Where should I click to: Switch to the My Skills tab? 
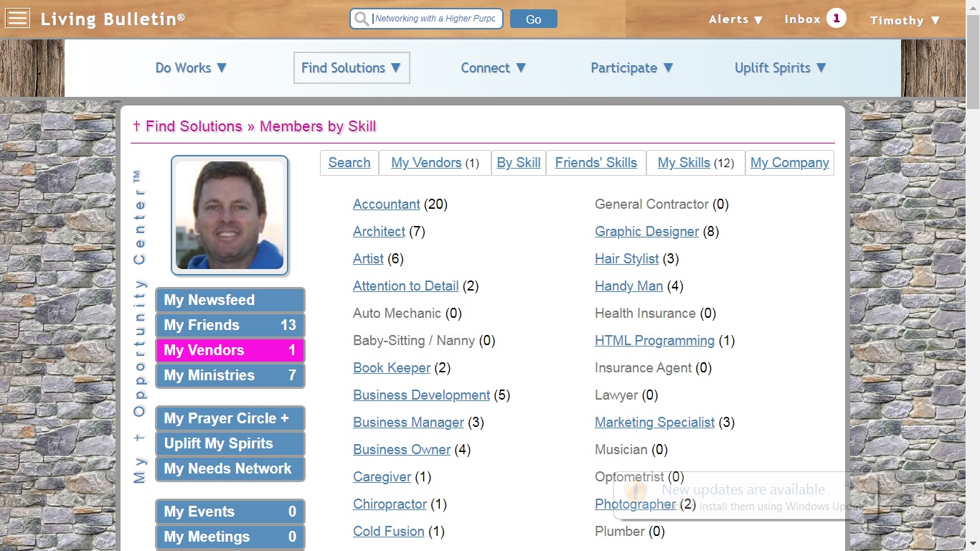coord(696,163)
